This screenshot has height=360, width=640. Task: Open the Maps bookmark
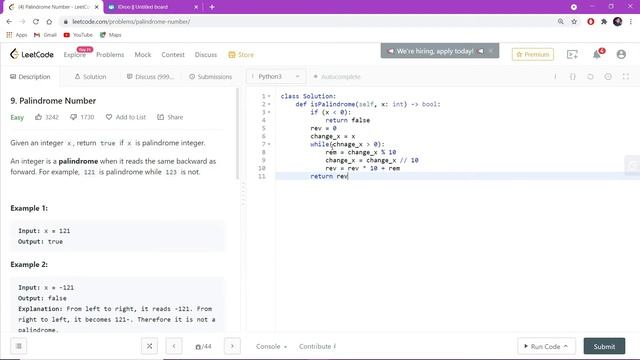(x=111, y=35)
